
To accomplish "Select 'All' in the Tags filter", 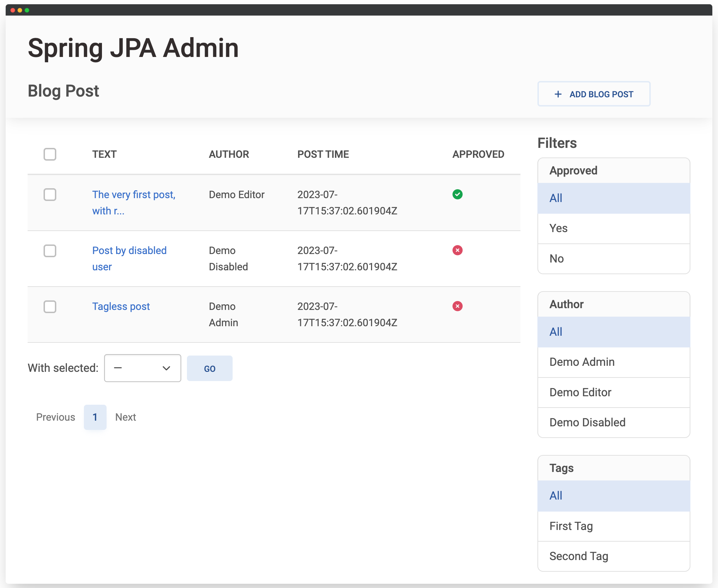I will point(614,496).
